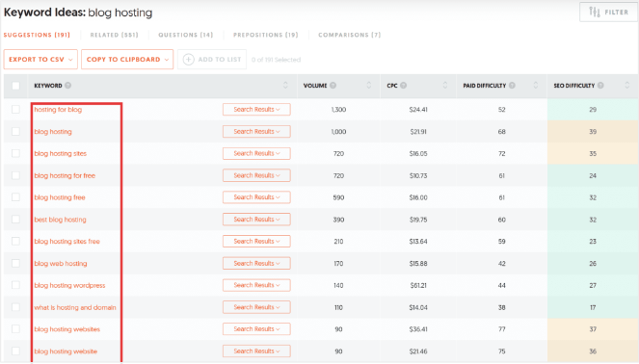Click CPC value $61.21
The height and width of the screenshot is (364, 639).
(x=418, y=285)
